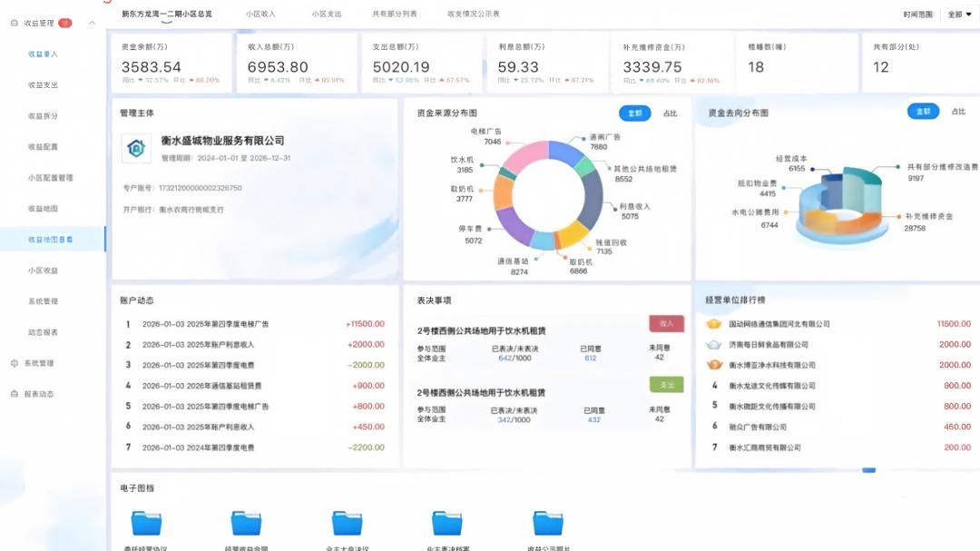The height and width of the screenshot is (551, 980).
Task: Click the silver ingot icon beside 济南每日鲜食品
Action: [714, 345]
